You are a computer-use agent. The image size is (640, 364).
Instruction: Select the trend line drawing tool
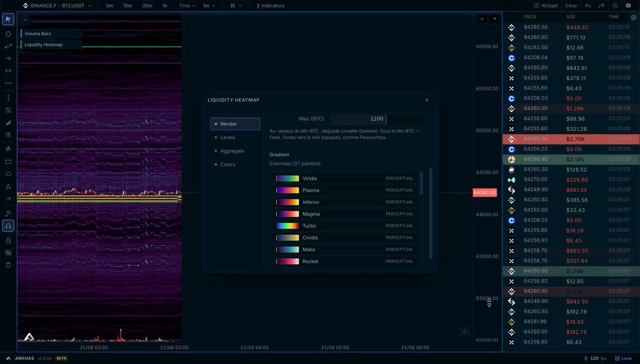(x=8, y=46)
